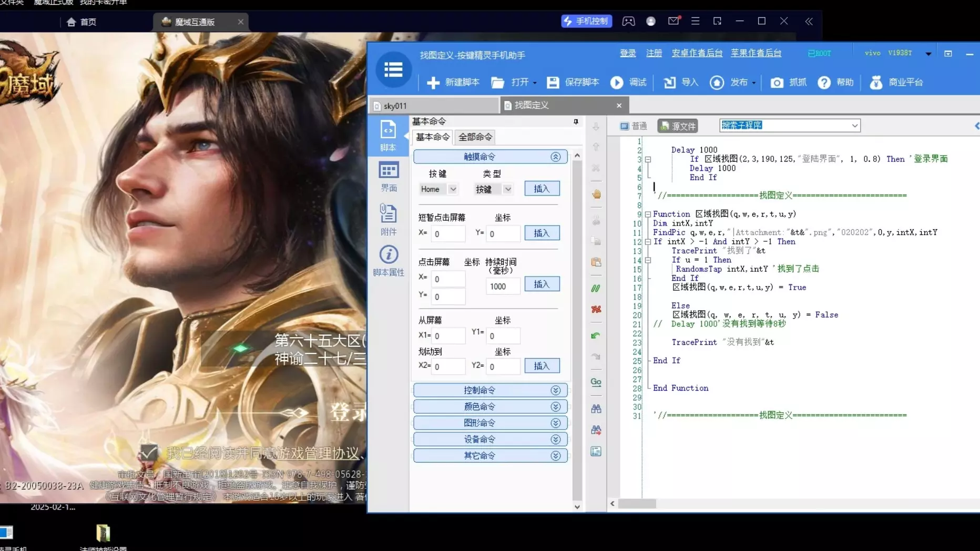Screen dimensions: 980x551
Task: Open 帮助 help
Action: [835, 83]
